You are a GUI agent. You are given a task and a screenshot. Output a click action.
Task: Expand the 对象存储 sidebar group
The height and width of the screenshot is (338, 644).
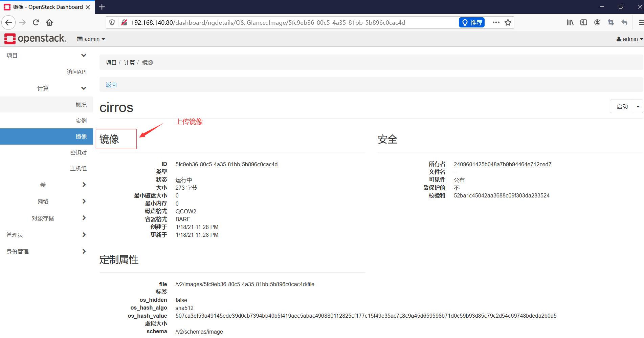46,218
